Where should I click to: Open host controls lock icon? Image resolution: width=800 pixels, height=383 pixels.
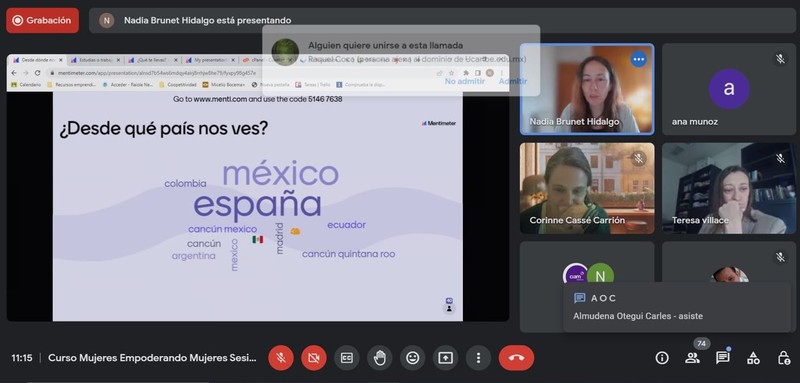point(784,358)
